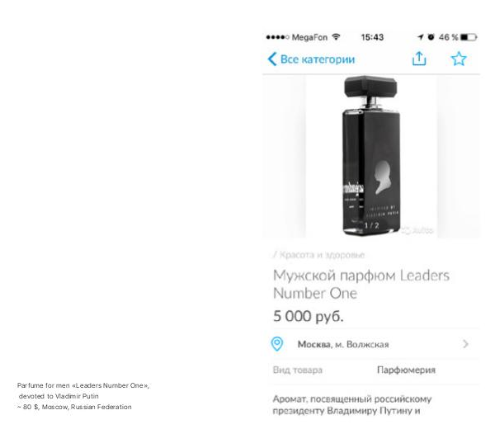Tap the share icon in header

419,59
